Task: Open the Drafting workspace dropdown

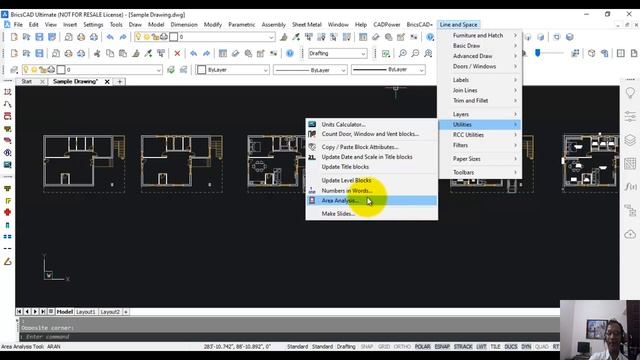Action: pyautogui.click(x=337, y=53)
